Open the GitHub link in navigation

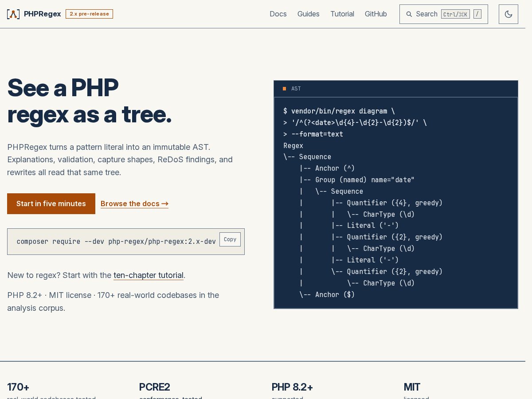tap(376, 14)
